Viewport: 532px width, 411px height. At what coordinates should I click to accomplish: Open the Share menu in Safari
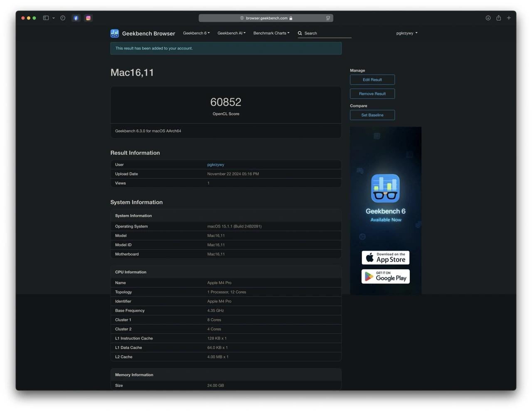[x=498, y=18]
